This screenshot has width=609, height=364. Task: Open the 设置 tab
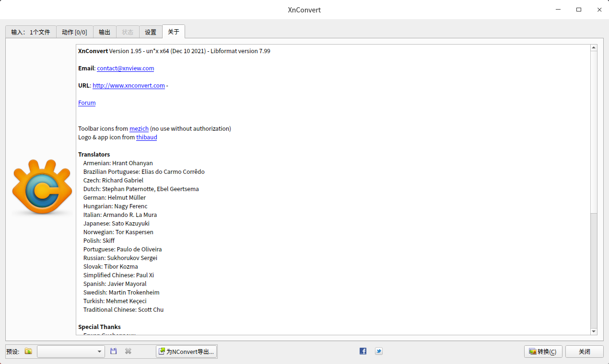click(151, 32)
